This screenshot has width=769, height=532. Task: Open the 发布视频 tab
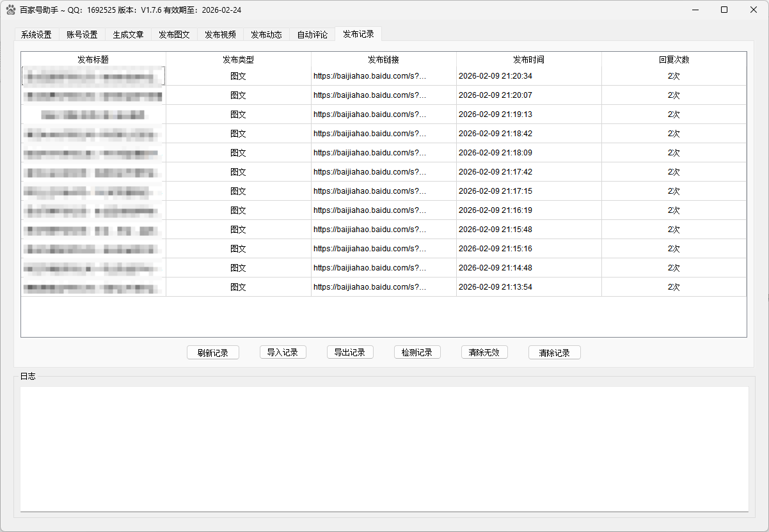point(219,35)
